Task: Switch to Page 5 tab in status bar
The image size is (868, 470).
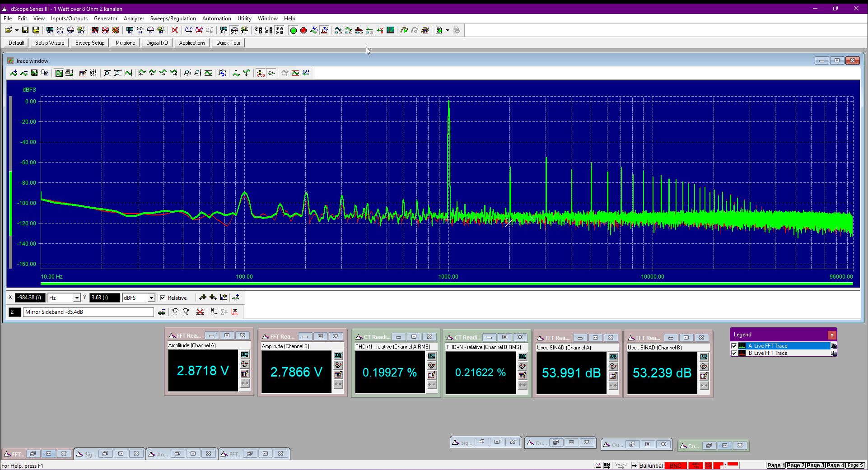Action: (855, 465)
